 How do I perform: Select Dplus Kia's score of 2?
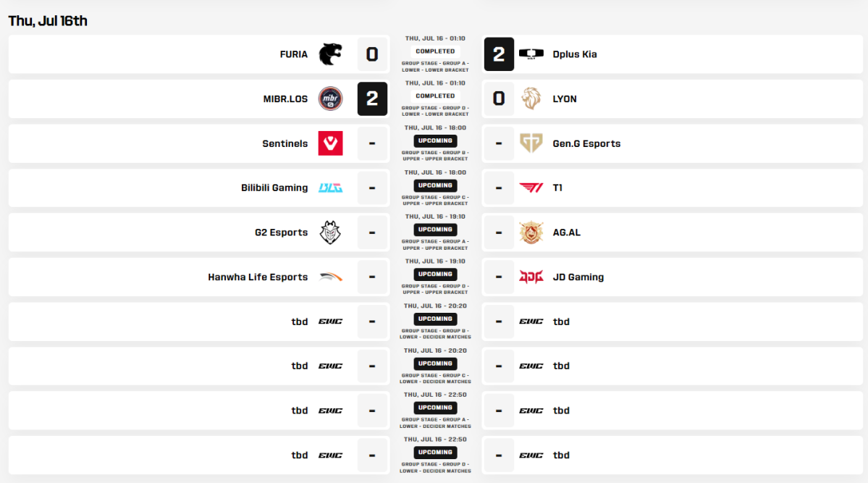point(499,54)
